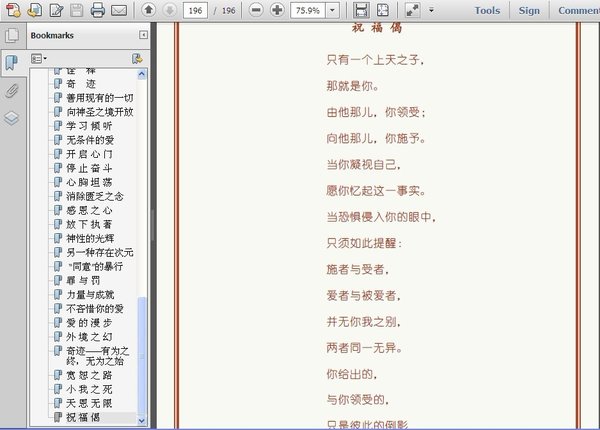Click the line 当你凝视自己
This screenshot has width=600, height=430.
pos(364,165)
